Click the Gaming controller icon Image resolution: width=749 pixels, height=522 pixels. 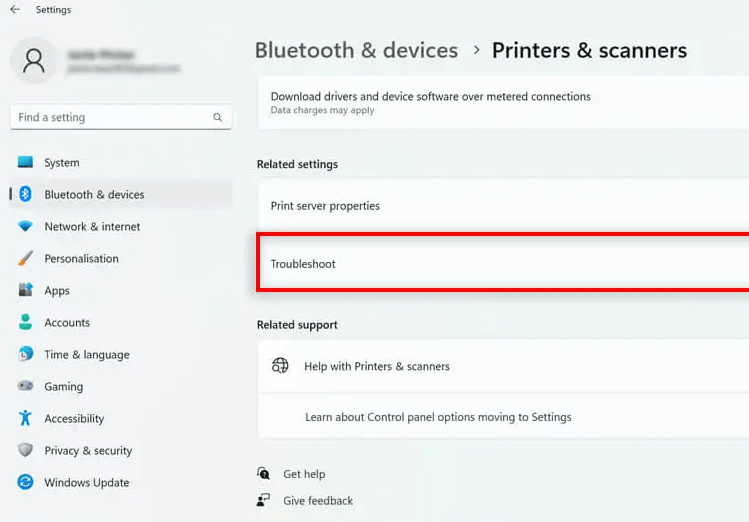[x=25, y=387]
